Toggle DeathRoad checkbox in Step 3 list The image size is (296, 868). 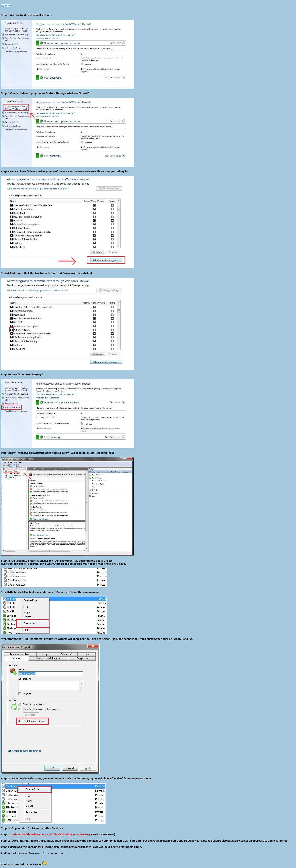coord(12,213)
